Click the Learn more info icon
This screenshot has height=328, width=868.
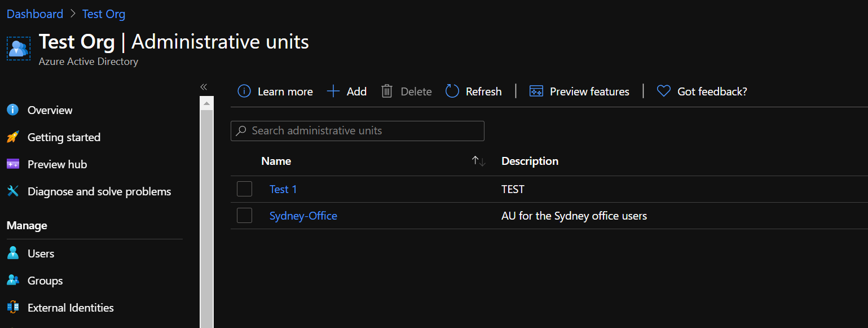coord(244,91)
